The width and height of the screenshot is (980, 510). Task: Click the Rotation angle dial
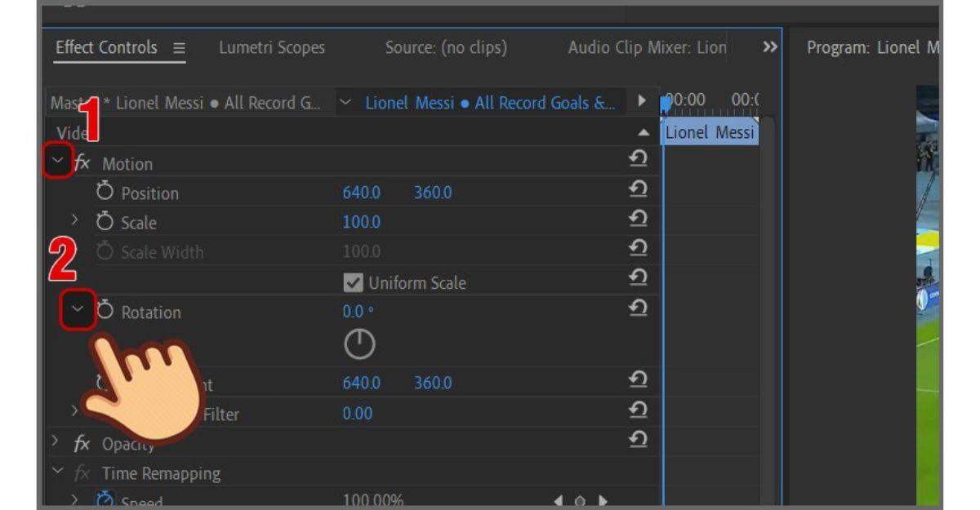(359, 344)
